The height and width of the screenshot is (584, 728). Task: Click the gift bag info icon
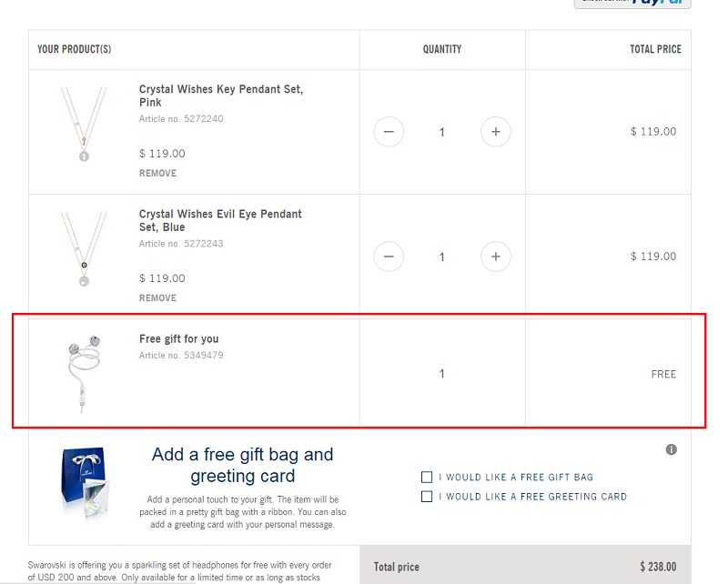tap(671, 449)
